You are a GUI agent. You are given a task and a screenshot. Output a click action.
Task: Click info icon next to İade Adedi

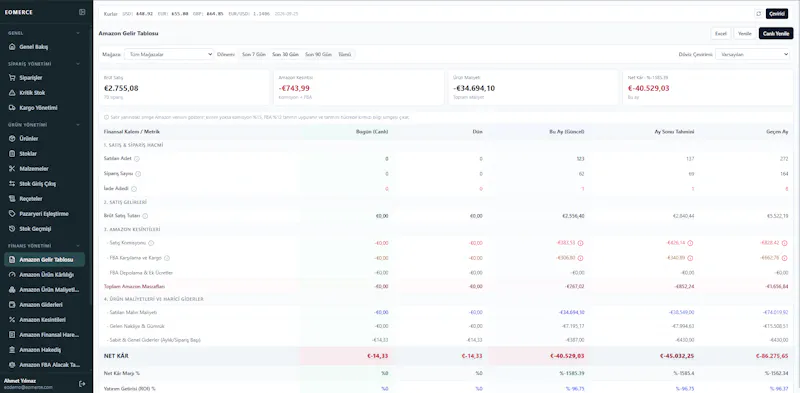134,189
